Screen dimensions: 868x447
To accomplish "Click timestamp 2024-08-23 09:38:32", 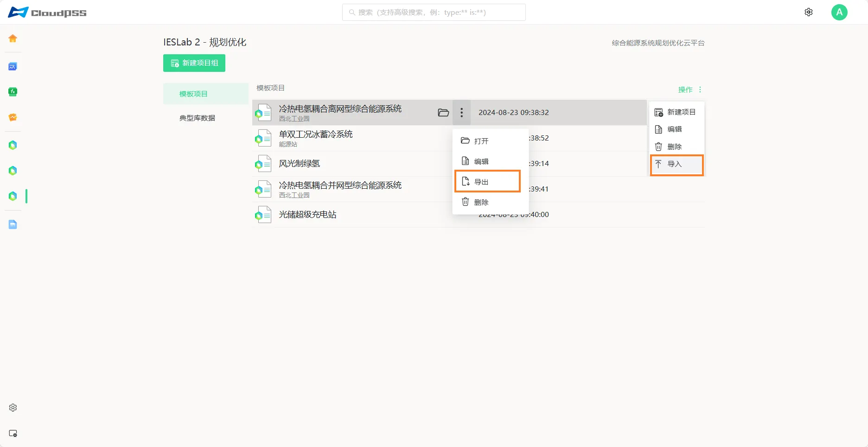I will pyautogui.click(x=514, y=113).
